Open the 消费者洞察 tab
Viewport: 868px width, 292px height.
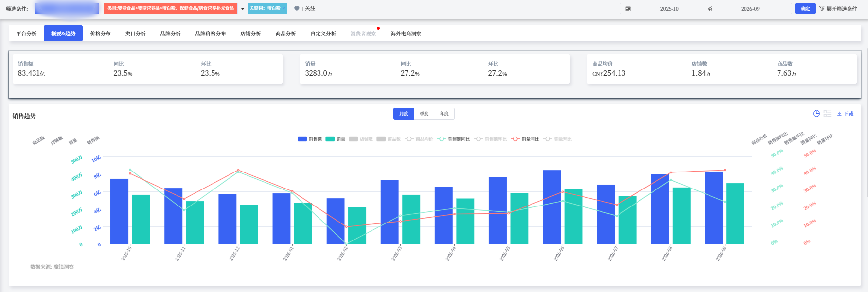pos(363,34)
